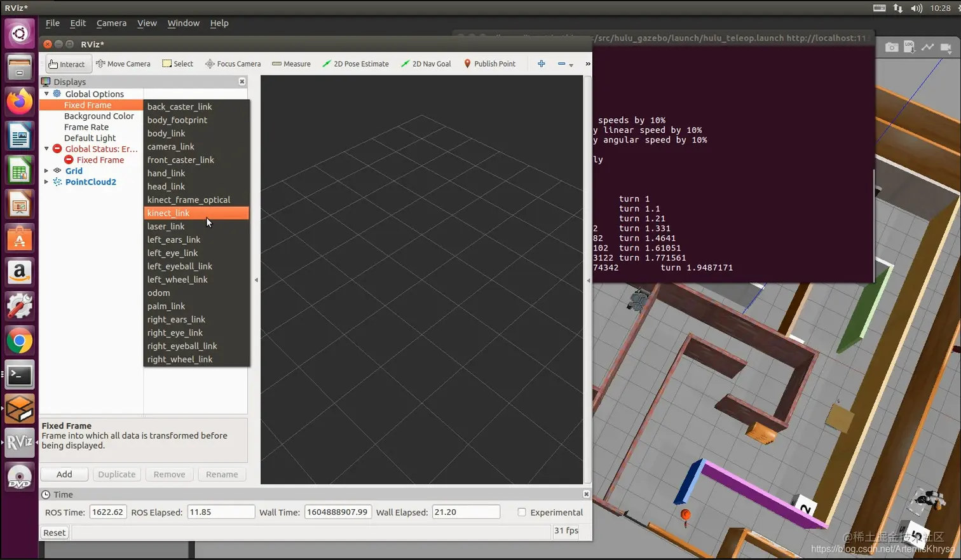Viewport: 961px width, 560px height.
Task: Click the Add display button
Action: pos(64,475)
